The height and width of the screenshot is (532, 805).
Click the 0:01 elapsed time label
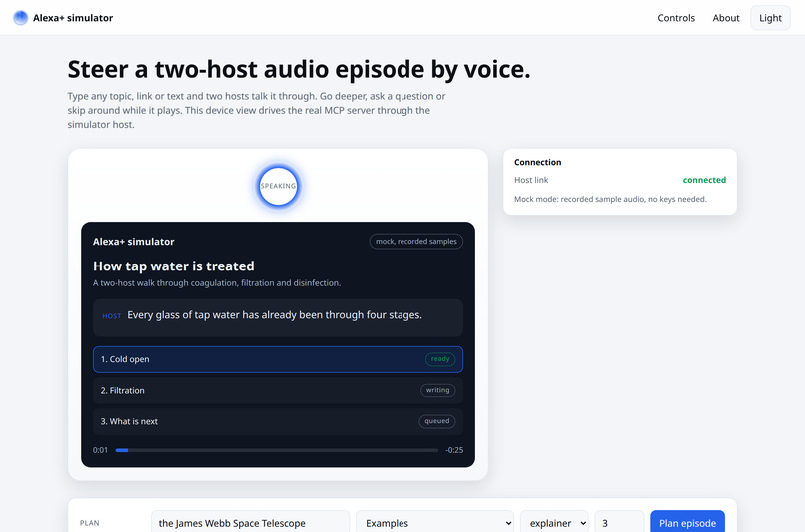(100, 450)
